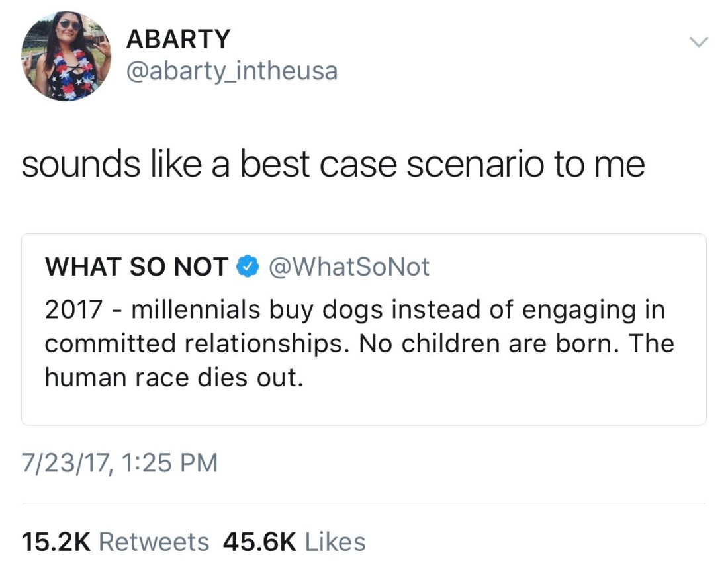The width and height of the screenshot is (728, 570).
Task: Click the ABARTY display name
Action: point(177,40)
